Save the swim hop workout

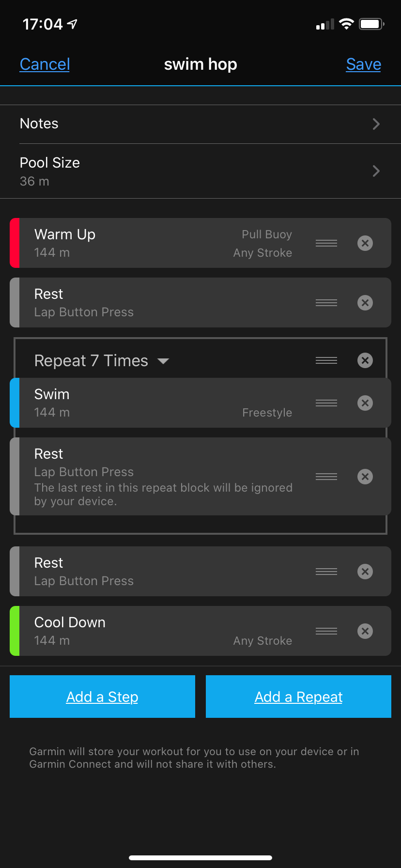(x=363, y=64)
